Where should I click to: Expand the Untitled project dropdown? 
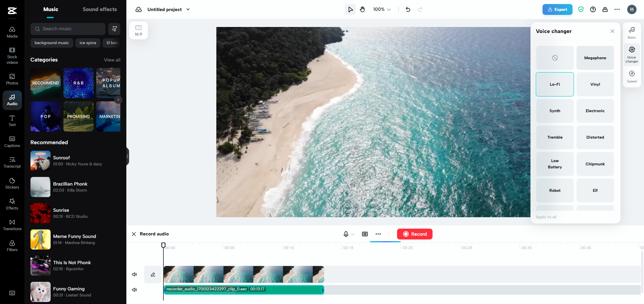coord(188,9)
